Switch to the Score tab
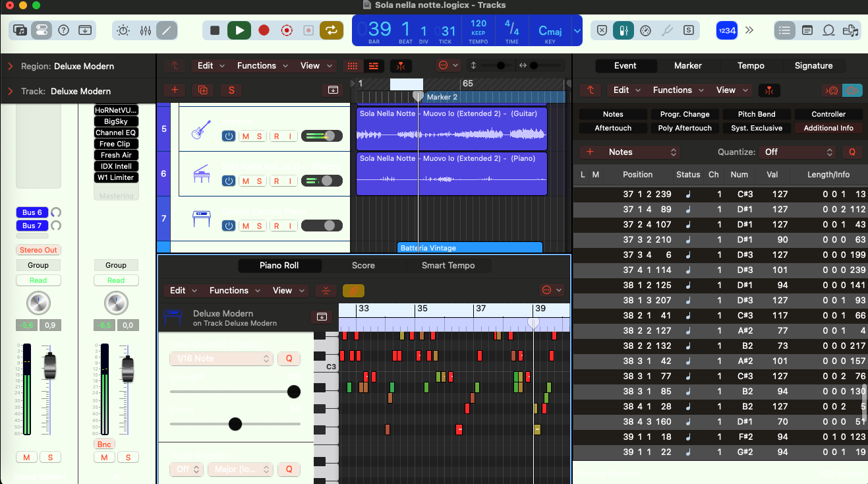 click(363, 266)
